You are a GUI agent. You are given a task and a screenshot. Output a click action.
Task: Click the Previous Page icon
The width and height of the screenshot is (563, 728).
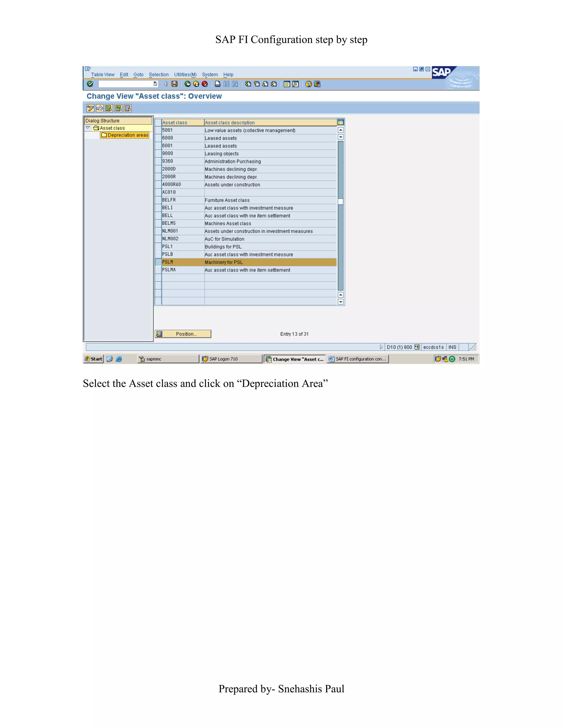(256, 84)
